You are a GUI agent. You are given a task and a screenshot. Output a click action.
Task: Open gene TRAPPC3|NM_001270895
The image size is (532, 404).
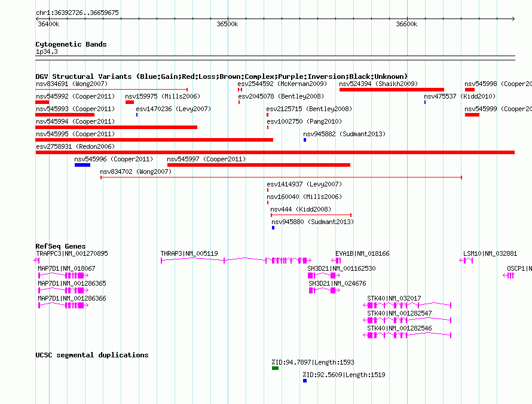(72, 254)
